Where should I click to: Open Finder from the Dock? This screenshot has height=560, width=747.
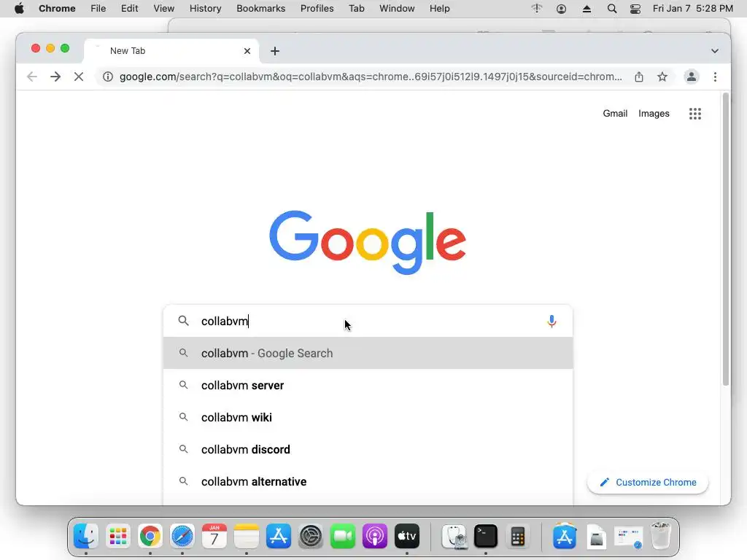86,536
